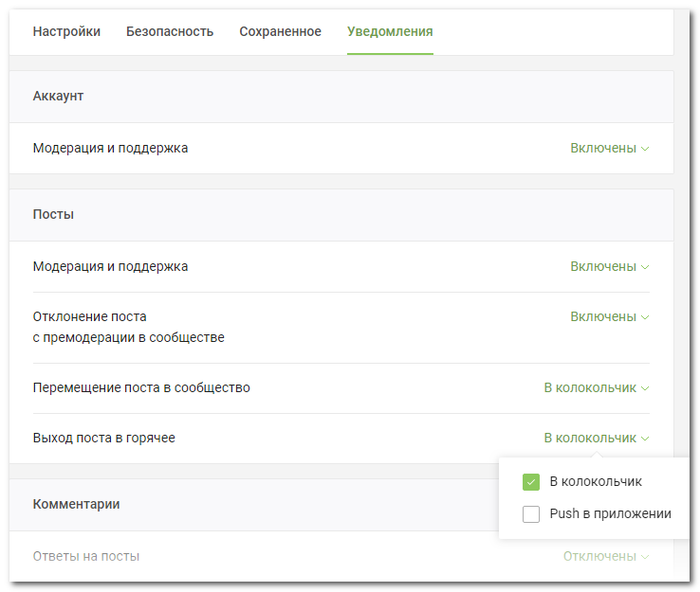Expand Включены dropdown for Отклонение поста

point(609,317)
